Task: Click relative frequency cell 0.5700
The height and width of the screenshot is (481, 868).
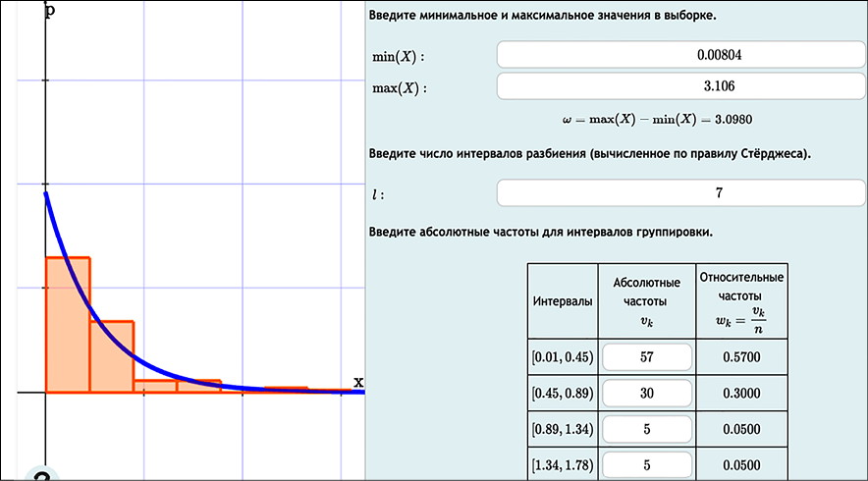Action: coord(743,356)
